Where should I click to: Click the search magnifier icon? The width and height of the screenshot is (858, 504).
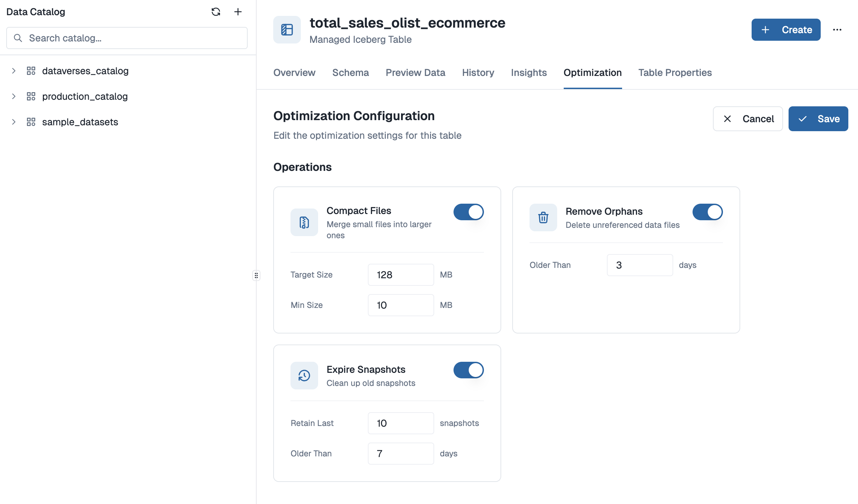pos(18,38)
